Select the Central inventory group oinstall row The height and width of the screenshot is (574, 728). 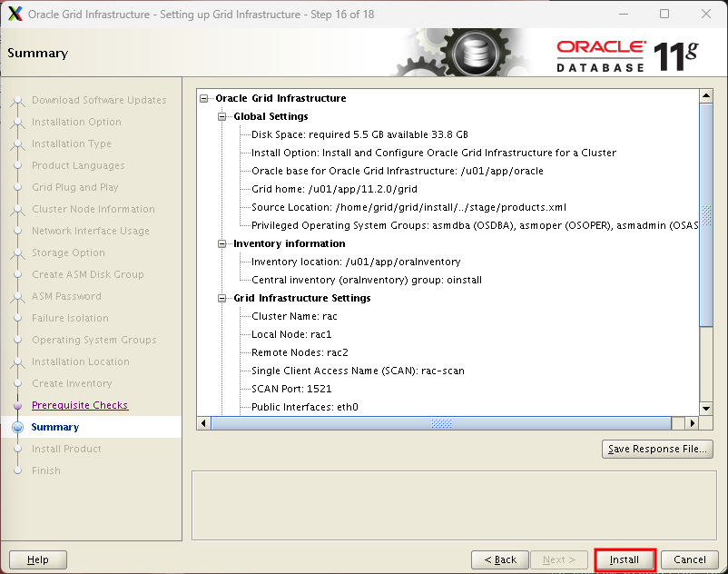click(367, 280)
